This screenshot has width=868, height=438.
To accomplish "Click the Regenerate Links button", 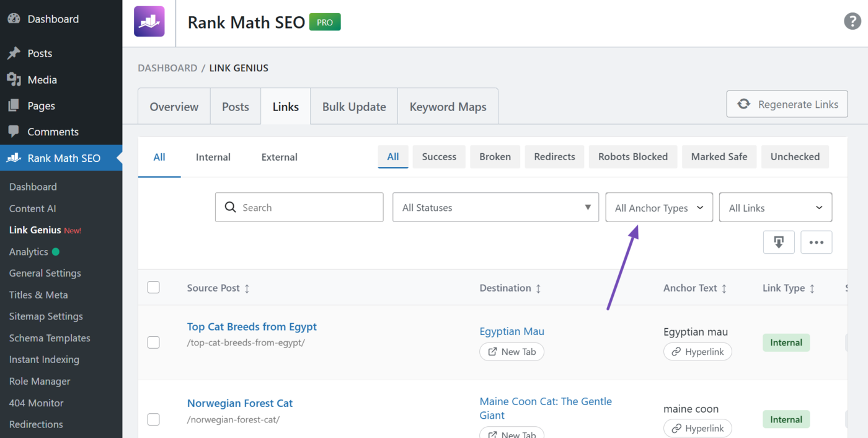I will pyautogui.click(x=787, y=104).
